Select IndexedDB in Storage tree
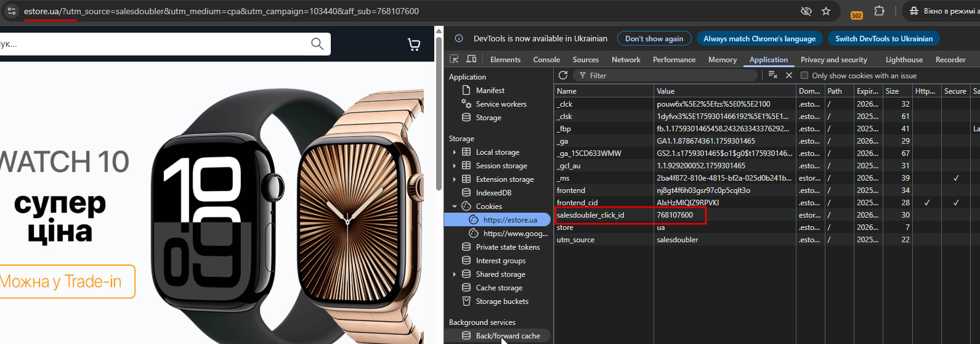 coord(493,193)
